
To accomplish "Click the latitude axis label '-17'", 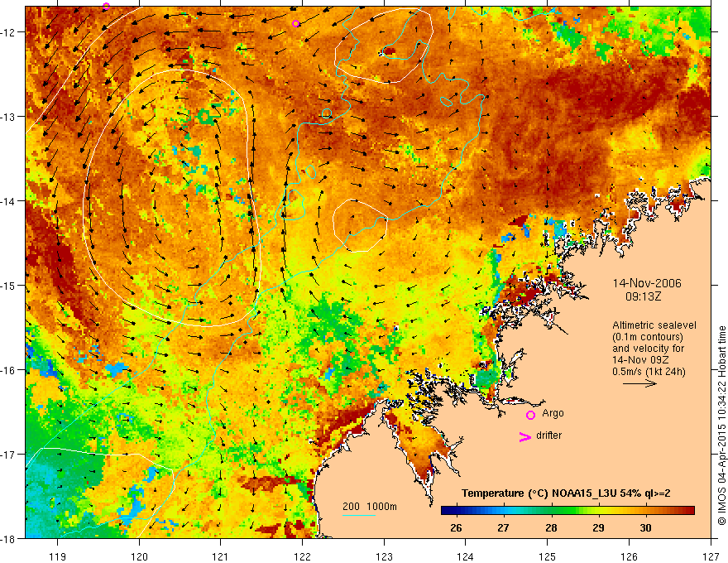I will coord(7,454).
